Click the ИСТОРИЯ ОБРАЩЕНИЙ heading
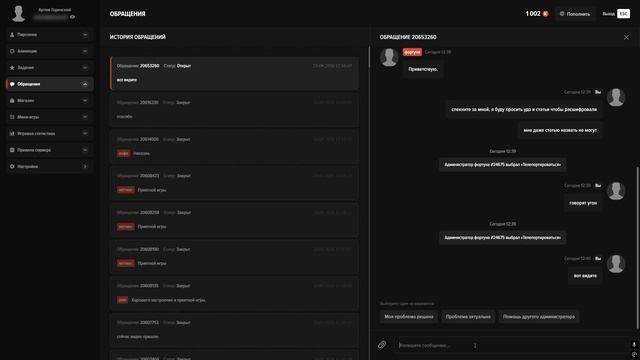 click(138, 37)
